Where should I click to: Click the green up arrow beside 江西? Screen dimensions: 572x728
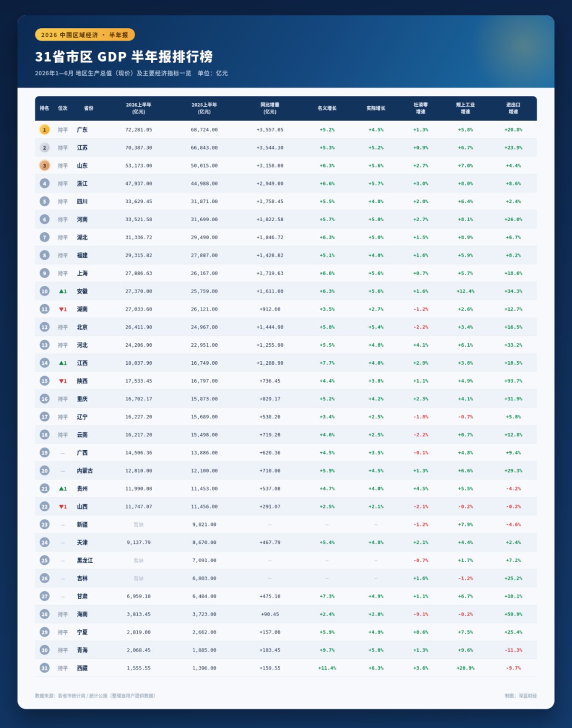coord(61,363)
